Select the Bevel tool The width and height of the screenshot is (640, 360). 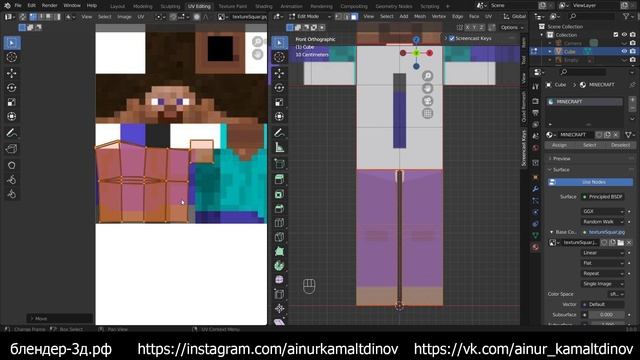click(x=280, y=209)
